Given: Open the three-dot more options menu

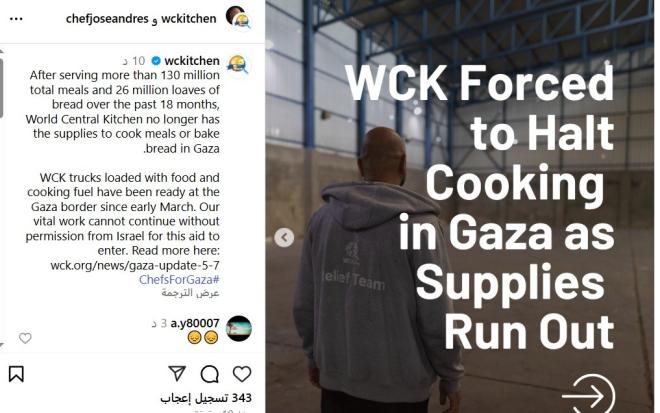Looking at the screenshot, I should [16, 19].
